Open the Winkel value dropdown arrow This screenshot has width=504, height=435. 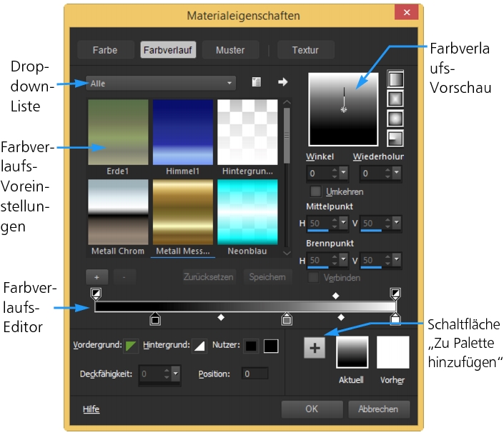tap(344, 174)
